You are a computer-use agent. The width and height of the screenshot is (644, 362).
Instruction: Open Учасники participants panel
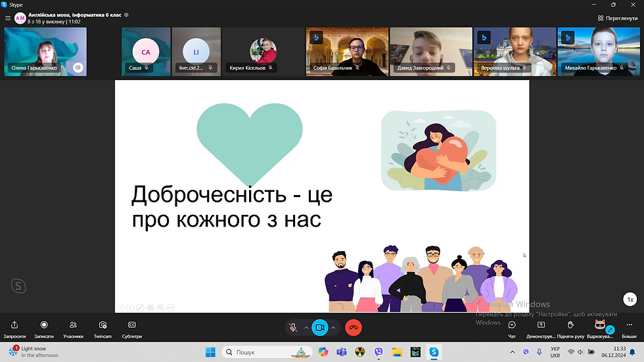(73, 329)
